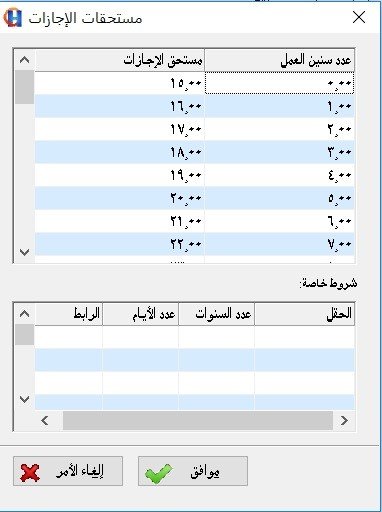Click the عدد السنوات column header

click(x=217, y=314)
